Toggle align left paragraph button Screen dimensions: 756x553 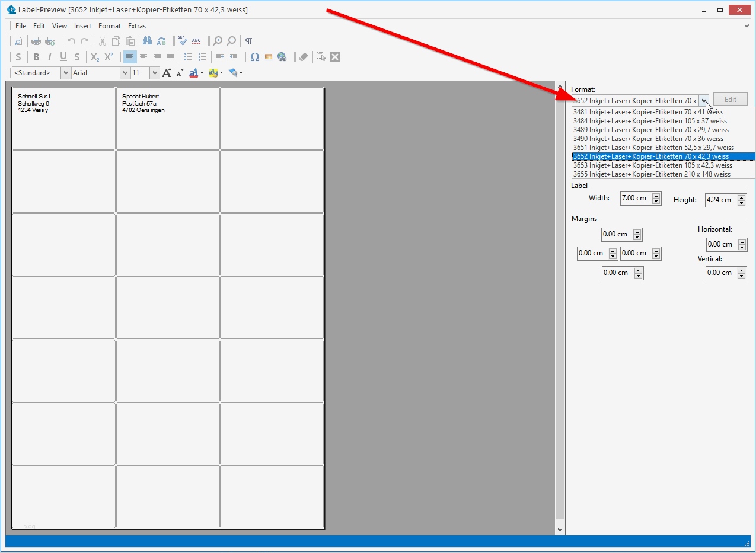pos(130,57)
